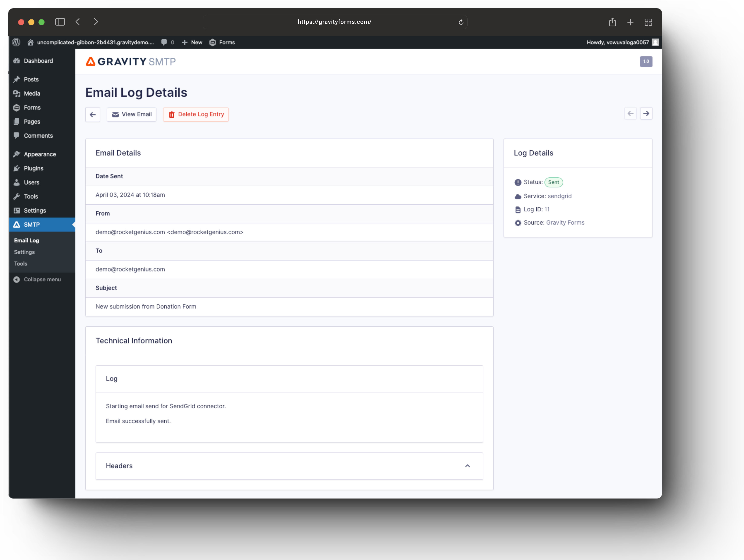Viewport: 744px width, 560px height.
Task: Open Tools under the SMTP submenu
Action: (20, 264)
